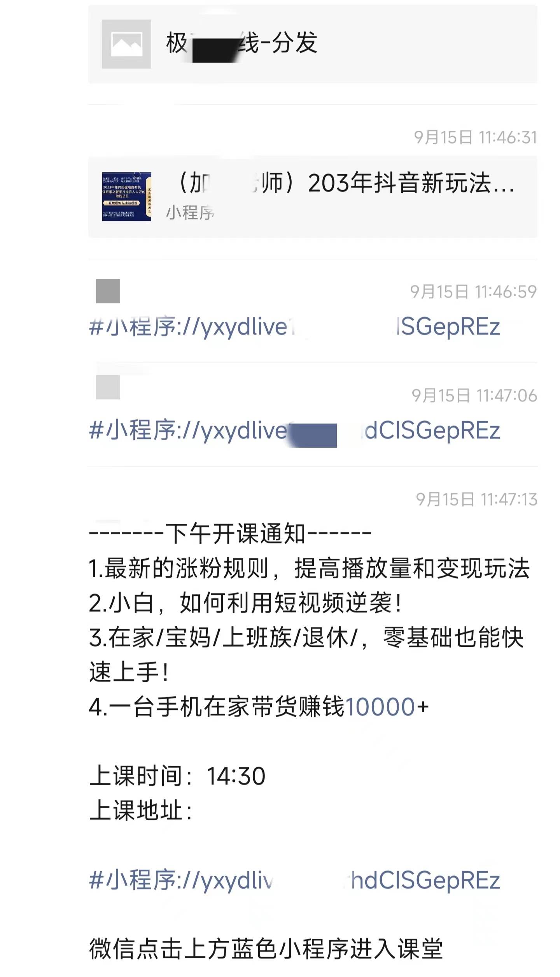Open the first mini-program link ending "ISGepREz"
This screenshot has height=977, width=560.
294,326
